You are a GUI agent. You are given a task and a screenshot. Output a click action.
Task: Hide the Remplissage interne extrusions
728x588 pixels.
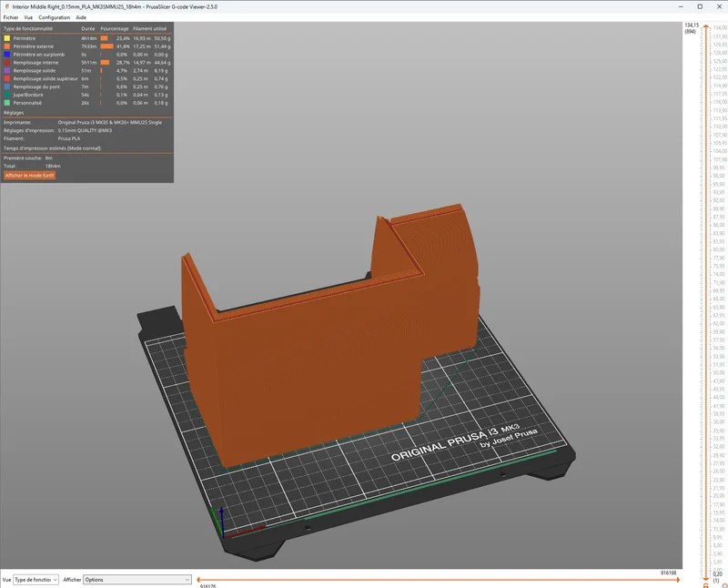point(87,62)
